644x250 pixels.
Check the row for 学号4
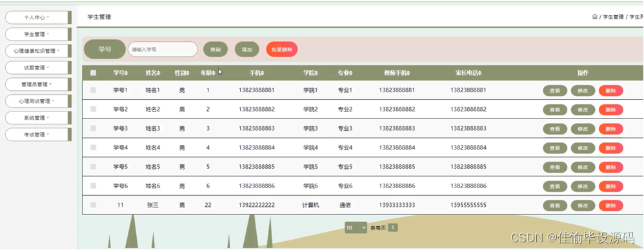tap(93, 147)
